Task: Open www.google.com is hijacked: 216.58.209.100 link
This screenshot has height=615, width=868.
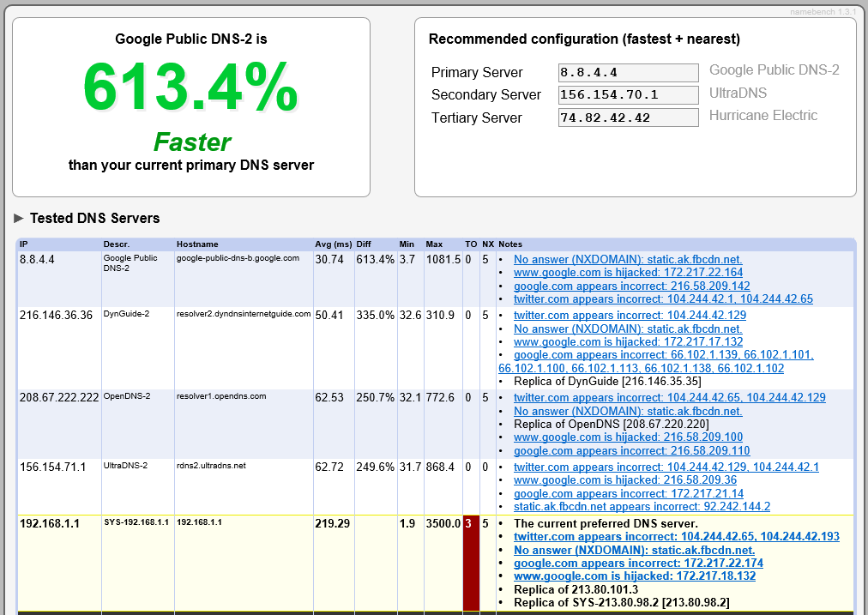Action: [x=628, y=437]
